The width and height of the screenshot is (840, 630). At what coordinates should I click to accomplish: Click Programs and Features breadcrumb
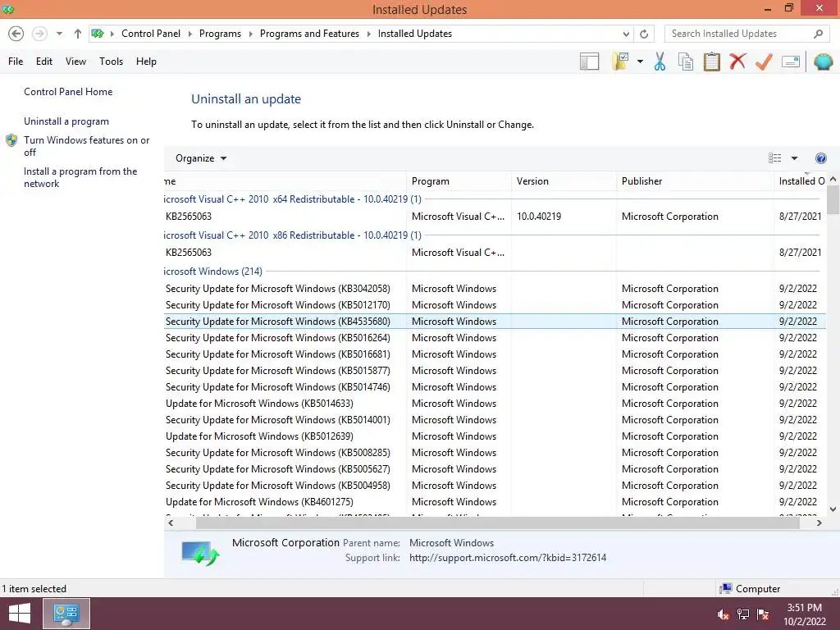point(309,33)
